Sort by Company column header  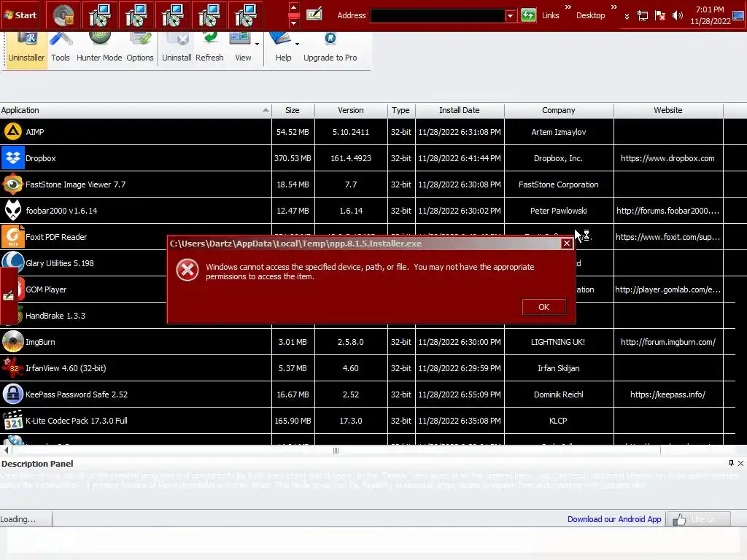[x=558, y=110]
